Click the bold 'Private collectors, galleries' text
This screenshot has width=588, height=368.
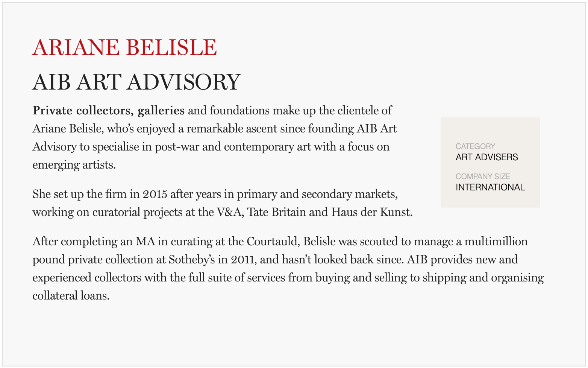pyautogui.click(x=109, y=111)
